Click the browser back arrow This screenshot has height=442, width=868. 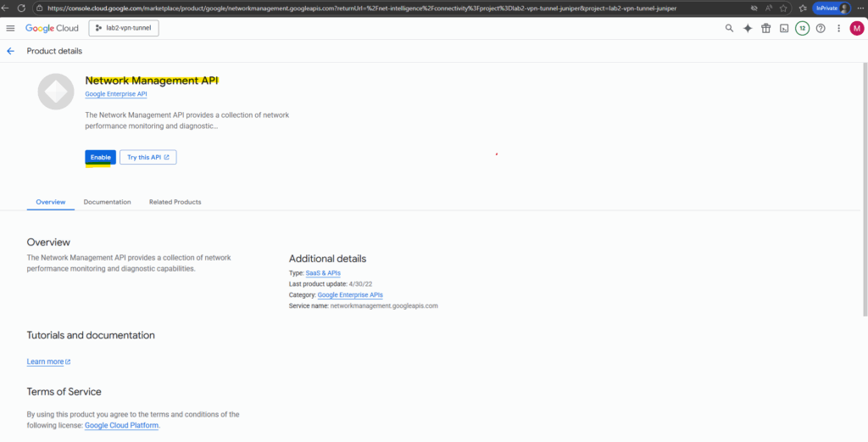pos(6,8)
